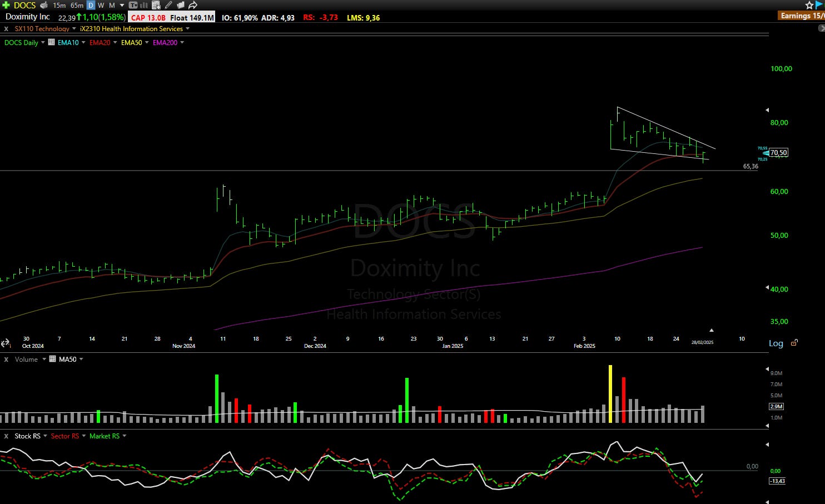Click the printer icon beside DOCS
825x504 pixels.
(44, 5)
